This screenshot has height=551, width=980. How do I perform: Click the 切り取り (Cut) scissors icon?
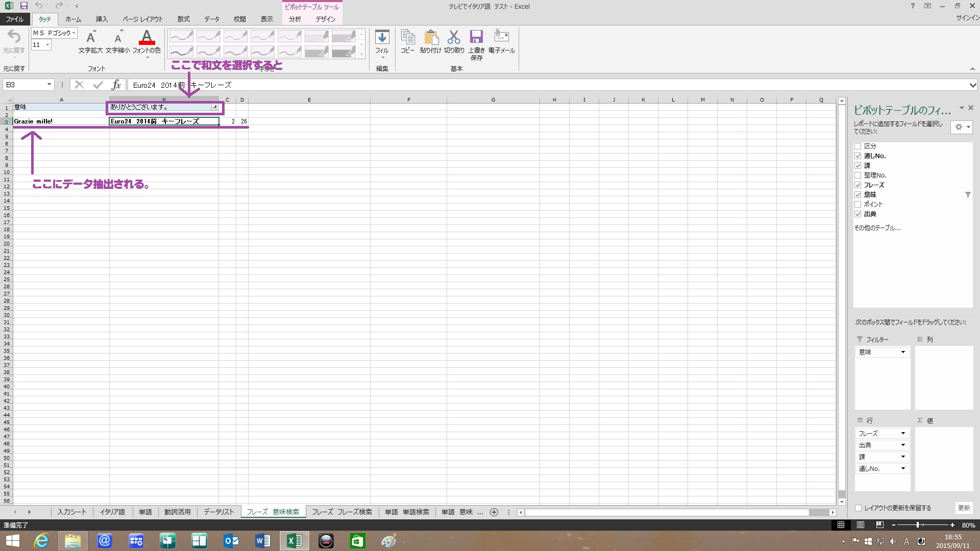point(454,38)
